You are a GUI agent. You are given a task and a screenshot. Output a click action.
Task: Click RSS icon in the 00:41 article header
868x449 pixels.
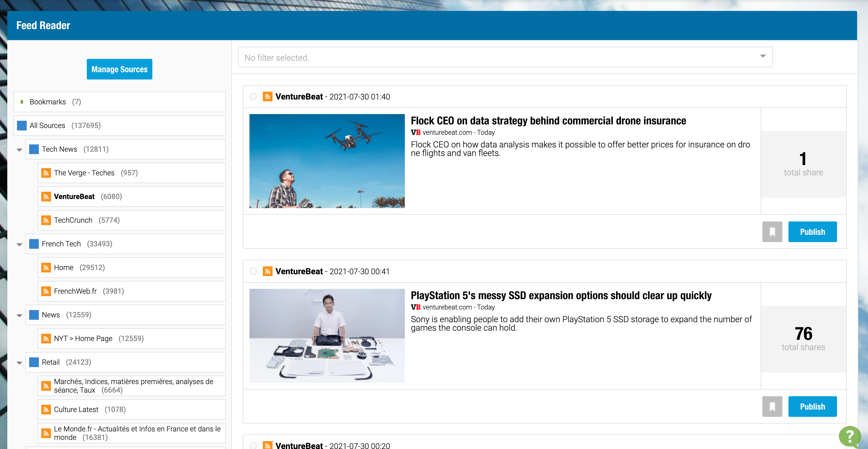pos(268,272)
